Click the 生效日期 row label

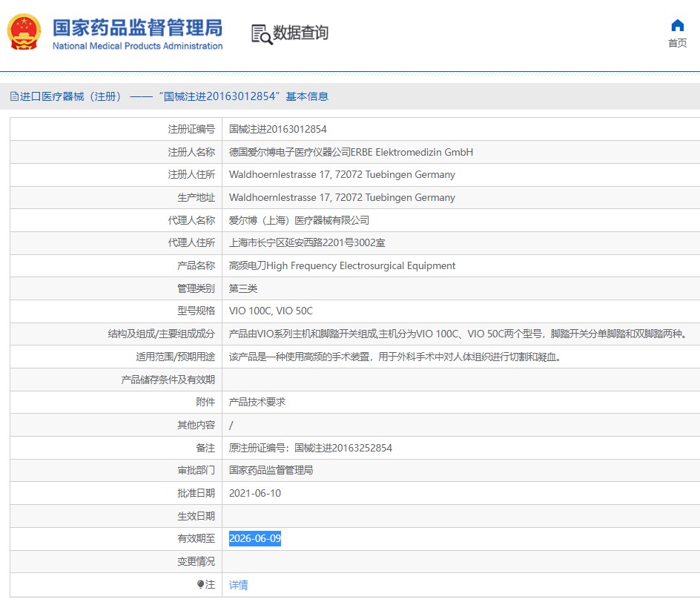tap(196, 516)
